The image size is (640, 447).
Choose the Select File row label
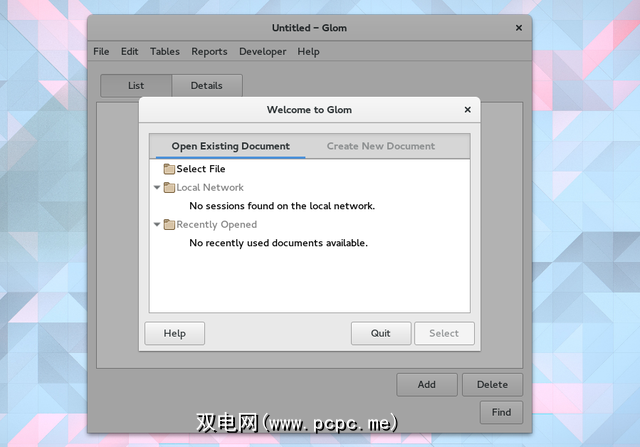coord(201,169)
